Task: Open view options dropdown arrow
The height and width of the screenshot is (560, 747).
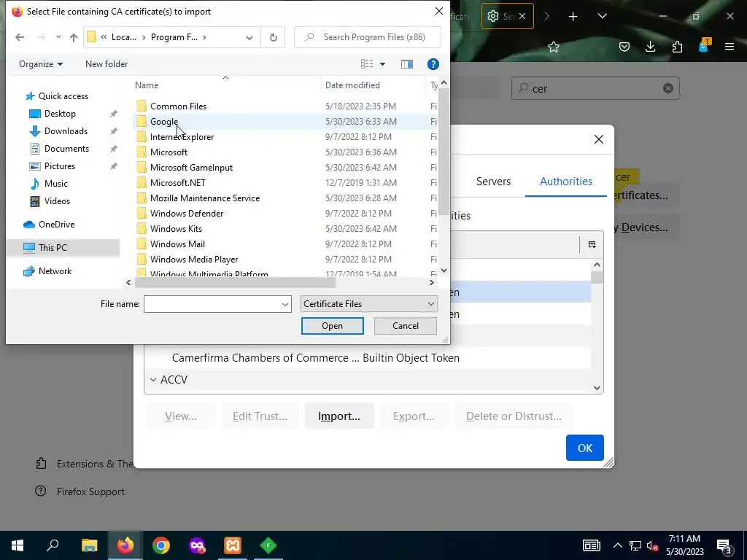Action: [382, 64]
